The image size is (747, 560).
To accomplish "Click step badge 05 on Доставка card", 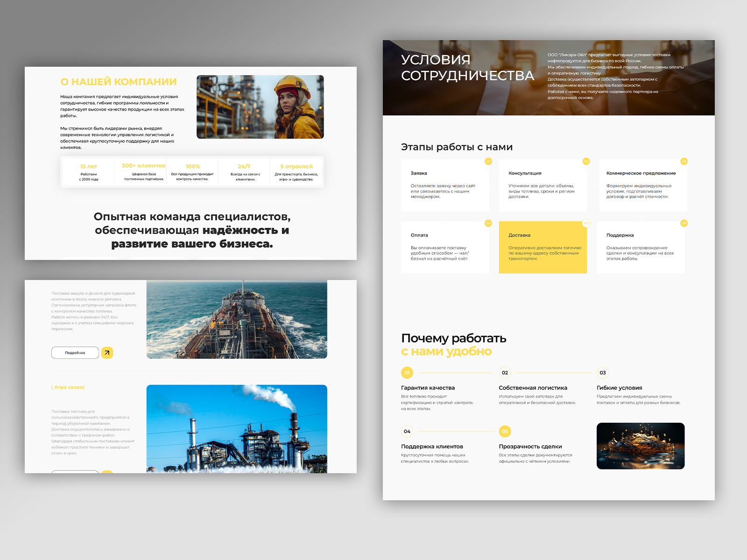I will (x=586, y=223).
